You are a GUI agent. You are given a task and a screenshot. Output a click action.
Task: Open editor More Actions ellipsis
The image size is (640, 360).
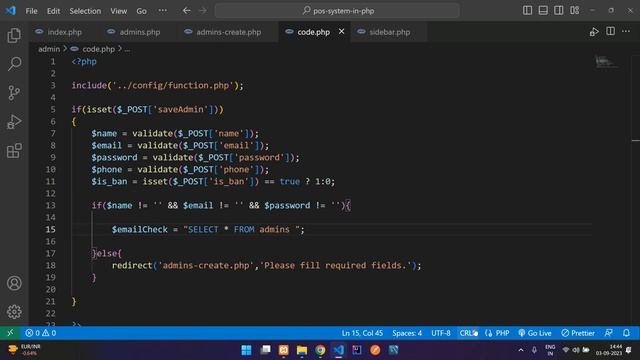pos(626,31)
